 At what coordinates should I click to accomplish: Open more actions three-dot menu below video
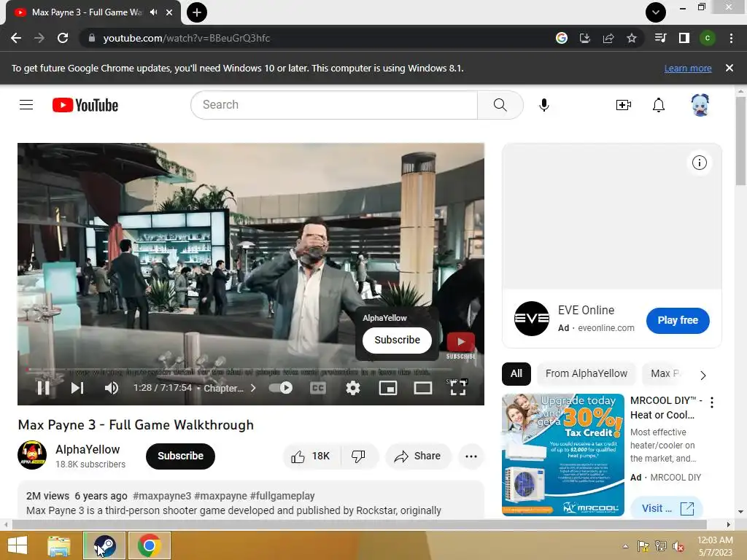pyautogui.click(x=471, y=456)
